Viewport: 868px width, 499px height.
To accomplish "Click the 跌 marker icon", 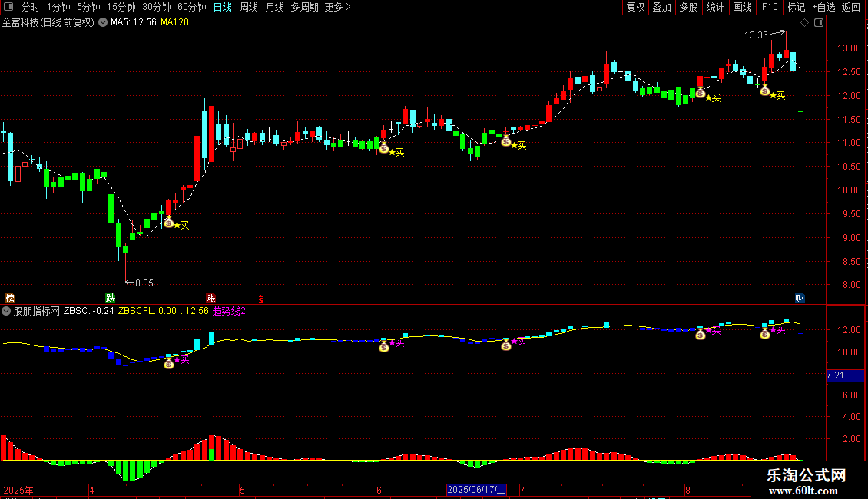I will click(x=110, y=298).
